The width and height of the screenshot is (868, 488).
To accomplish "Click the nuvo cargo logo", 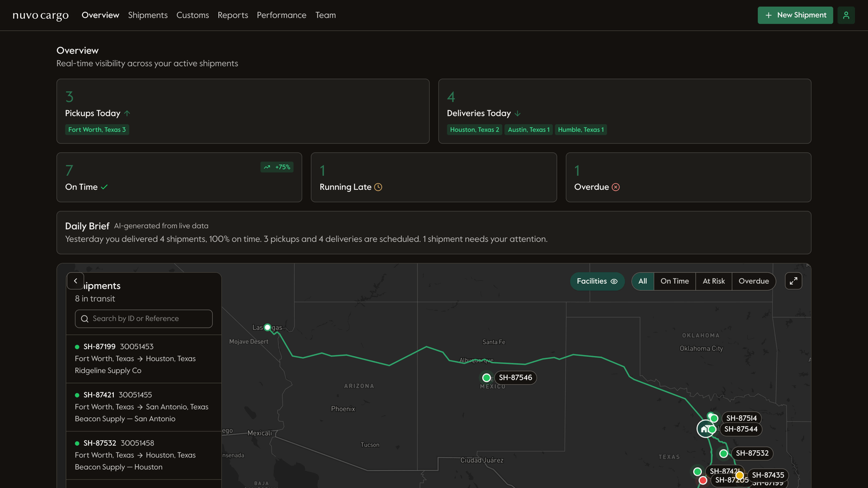I will pos(41,15).
